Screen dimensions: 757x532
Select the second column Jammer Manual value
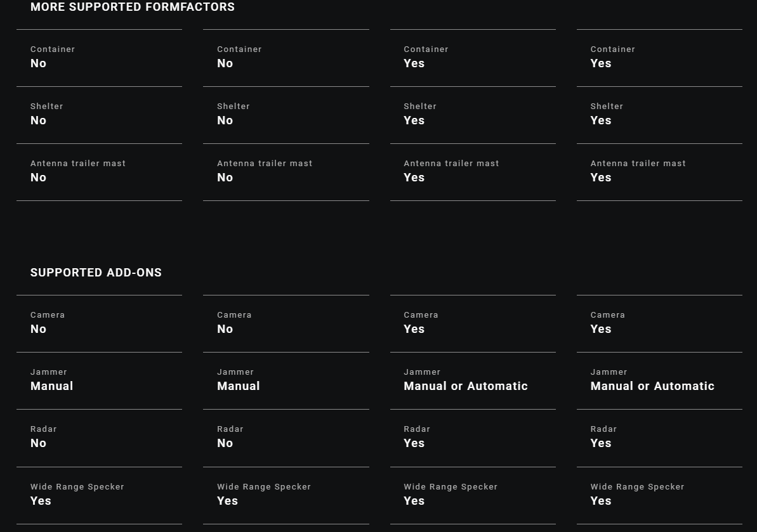[239, 386]
